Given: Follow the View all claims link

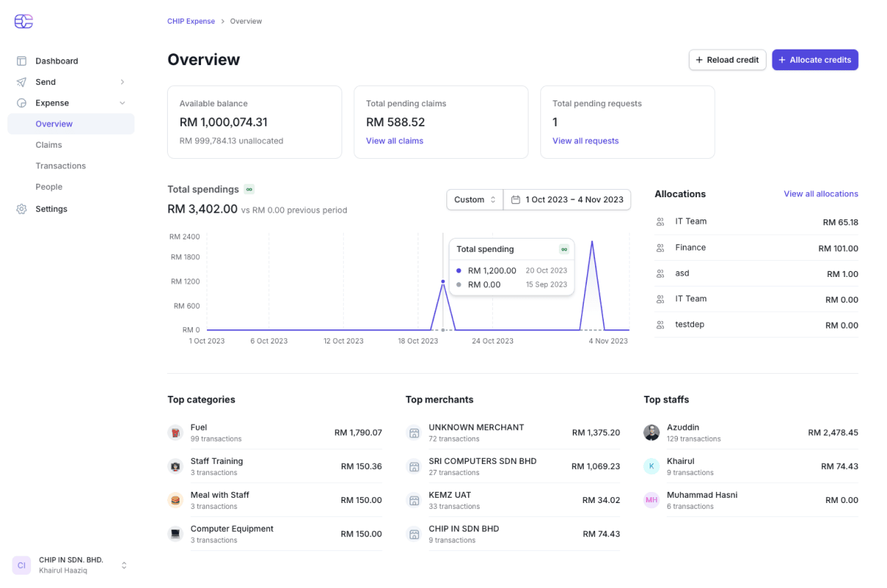Looking at the screenshot, I should [395, 141].
